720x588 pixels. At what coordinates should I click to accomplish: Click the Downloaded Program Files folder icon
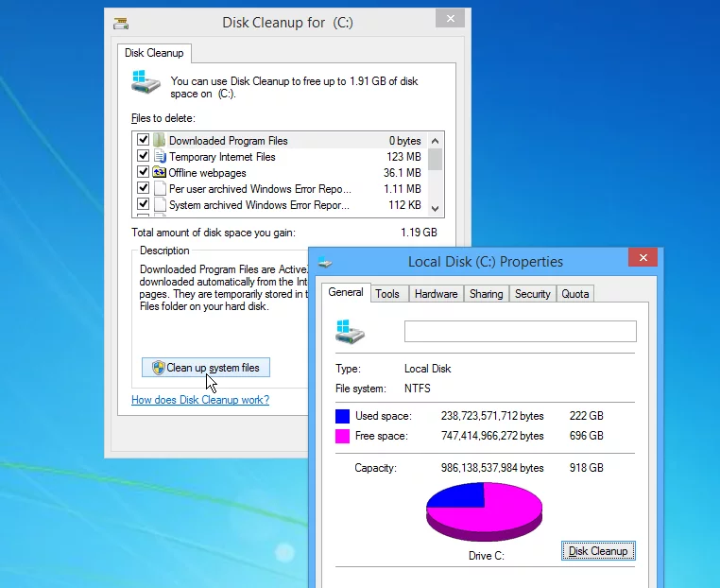(x=159, y=140)
